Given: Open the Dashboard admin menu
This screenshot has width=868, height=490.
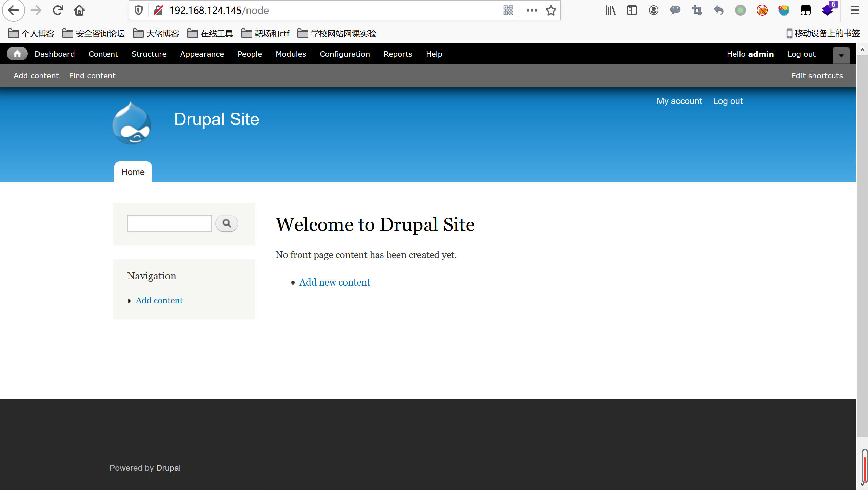Looking at the screenshot, I should tap(55, 54).
